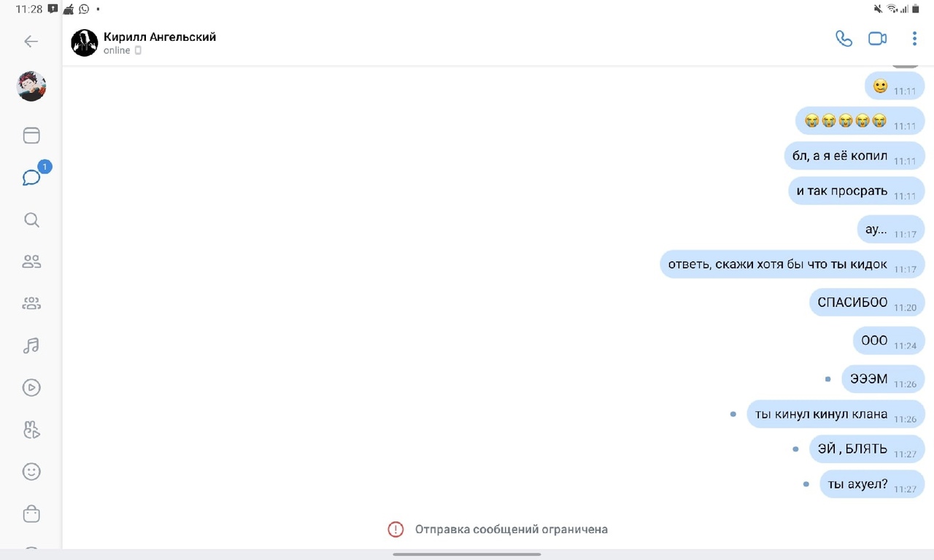Open my profile avatar in sidebar
This screenshot has height=560, width=934.
31,87
